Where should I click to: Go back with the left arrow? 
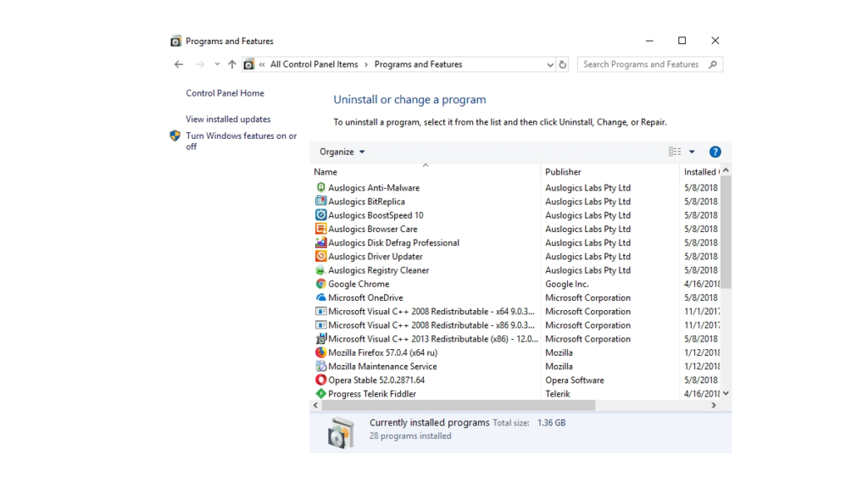178,64
